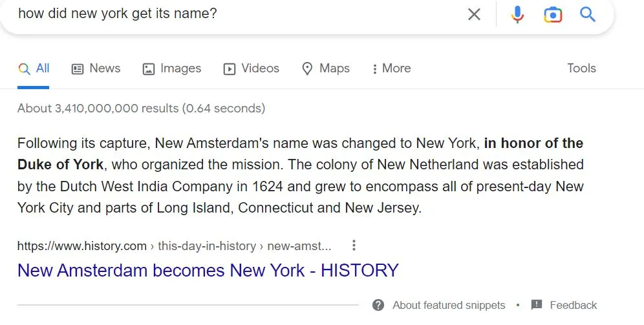Open three-dot menu beside history.com URL
This screenshot has width=644, height=325.
pos(354,246)
